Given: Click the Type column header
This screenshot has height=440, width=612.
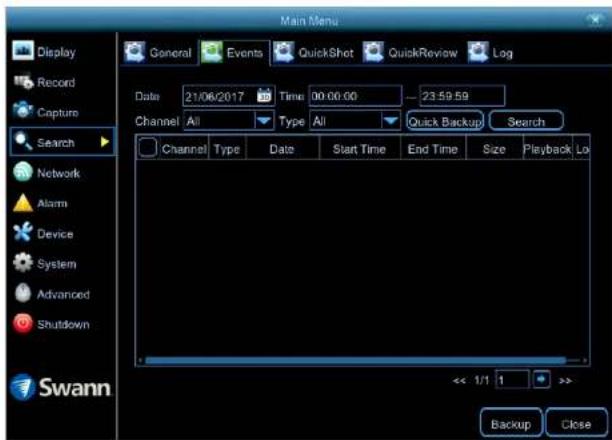Looking at the screenshot, I should (227, 149).
